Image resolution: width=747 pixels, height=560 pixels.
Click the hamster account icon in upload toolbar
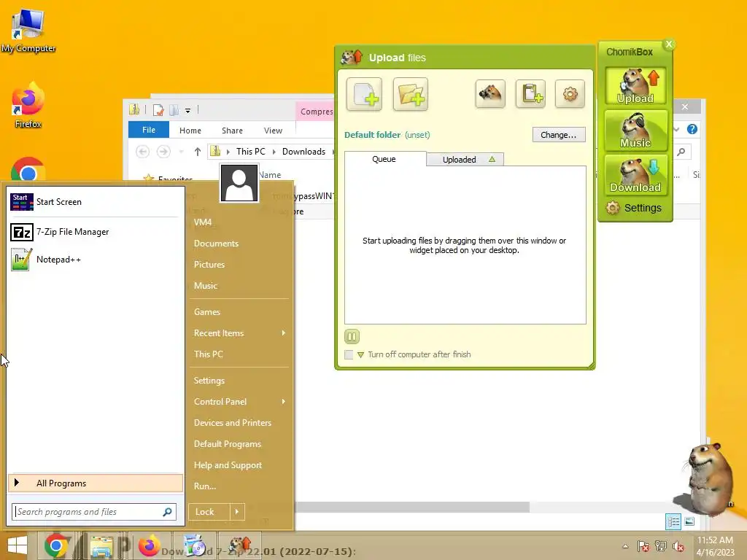[x=490, y=94]
